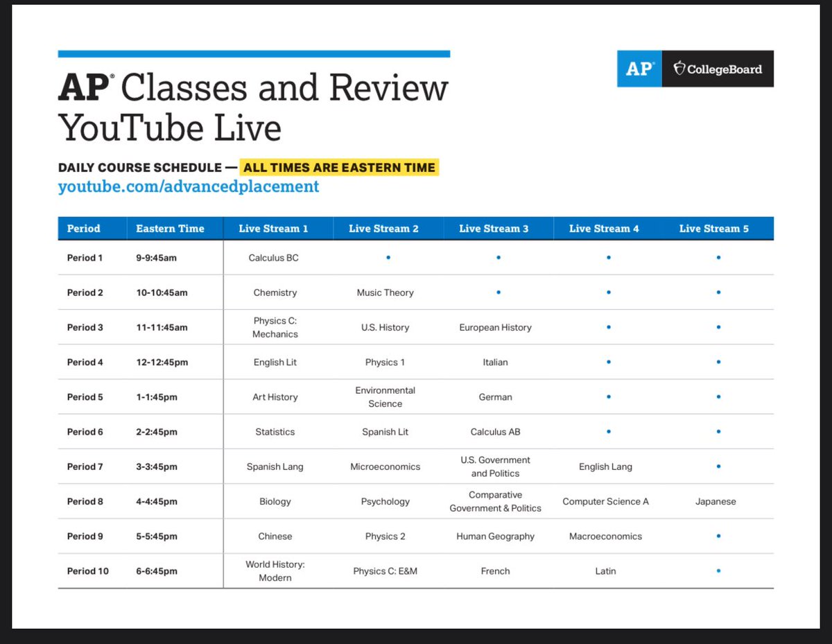Click the Calculus BC schedule entry

275,257
